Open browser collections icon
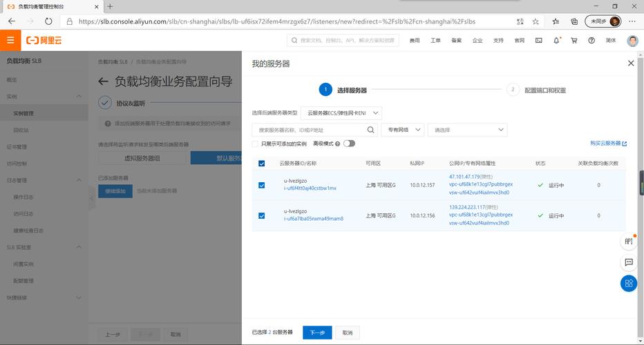This screenshot has width=644, height=345. 574,21
